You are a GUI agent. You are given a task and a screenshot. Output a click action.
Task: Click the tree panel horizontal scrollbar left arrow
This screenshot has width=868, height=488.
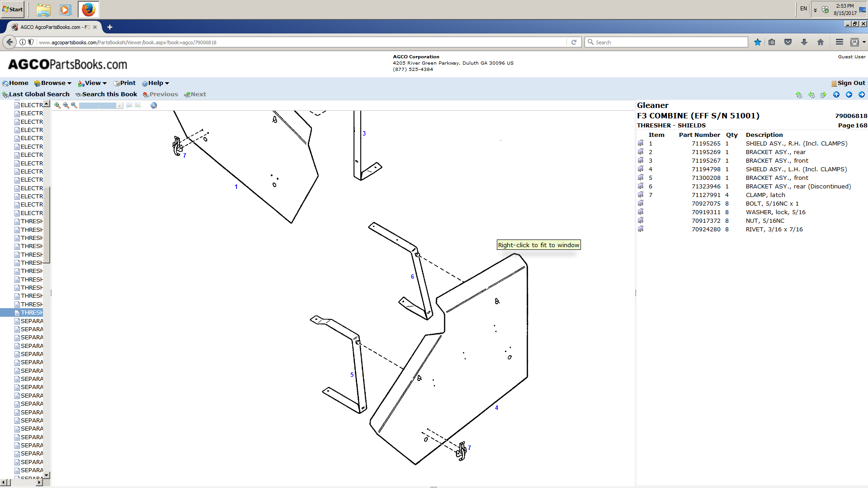pos(3,483)
